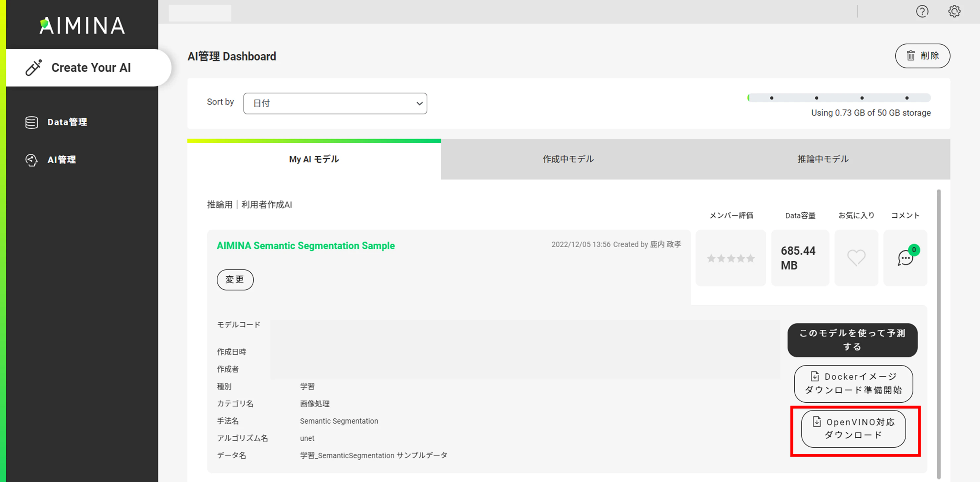Toggle the favorite heart icon
This screenshot has height=482, width=980.
(x=856, y=258)
